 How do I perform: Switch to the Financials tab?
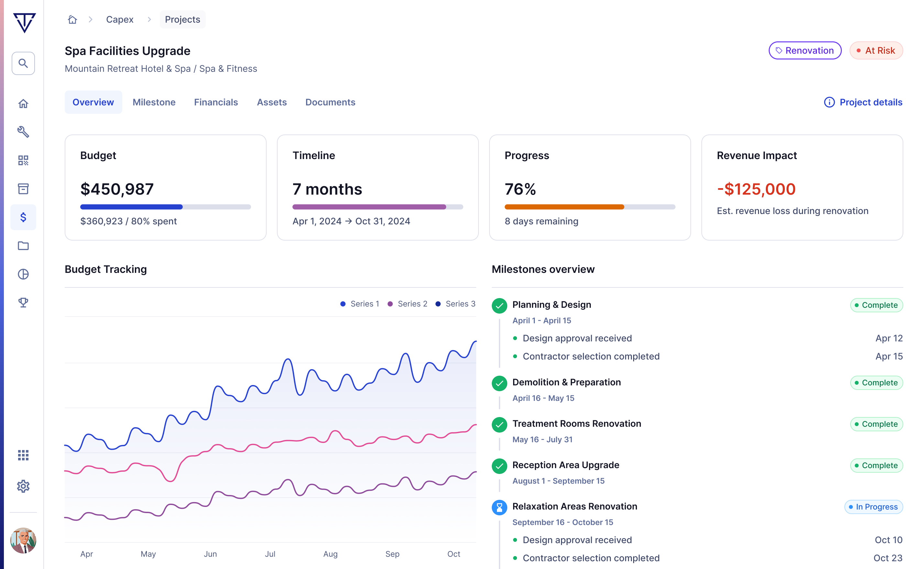click(216, 102)
